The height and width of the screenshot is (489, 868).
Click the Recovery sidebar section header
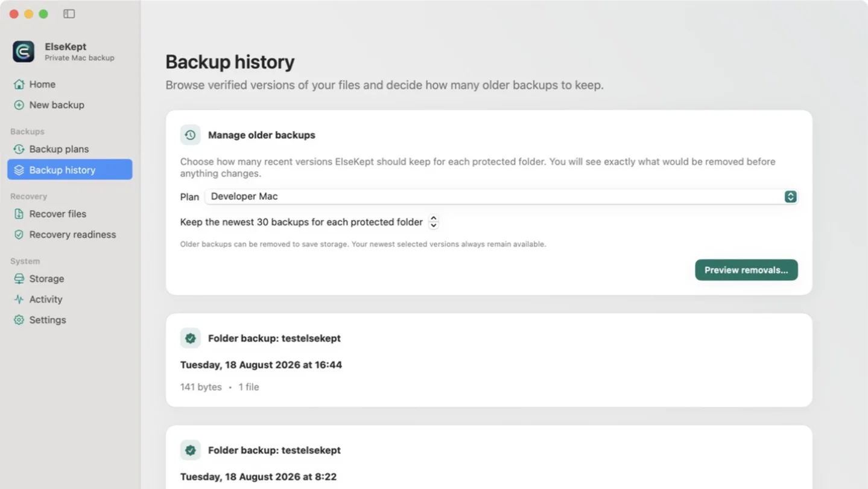pyautogui.click(x=28, y=197)
